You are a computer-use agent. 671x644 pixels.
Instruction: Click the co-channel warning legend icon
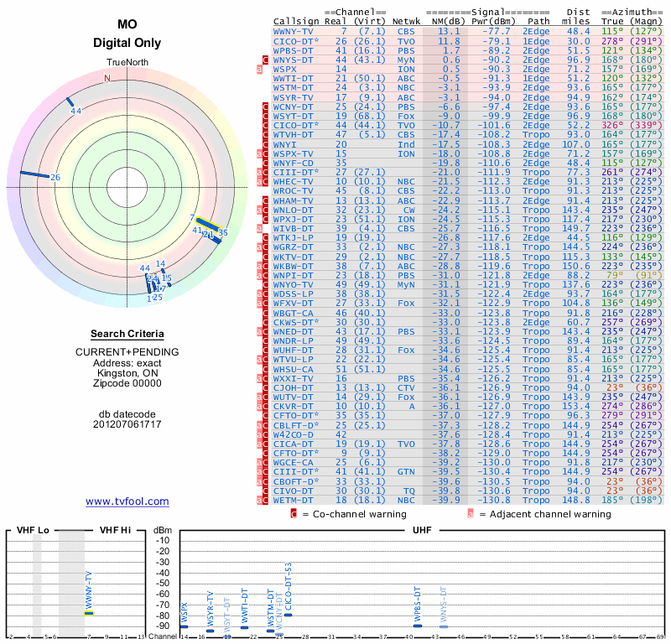pos(294,514)
